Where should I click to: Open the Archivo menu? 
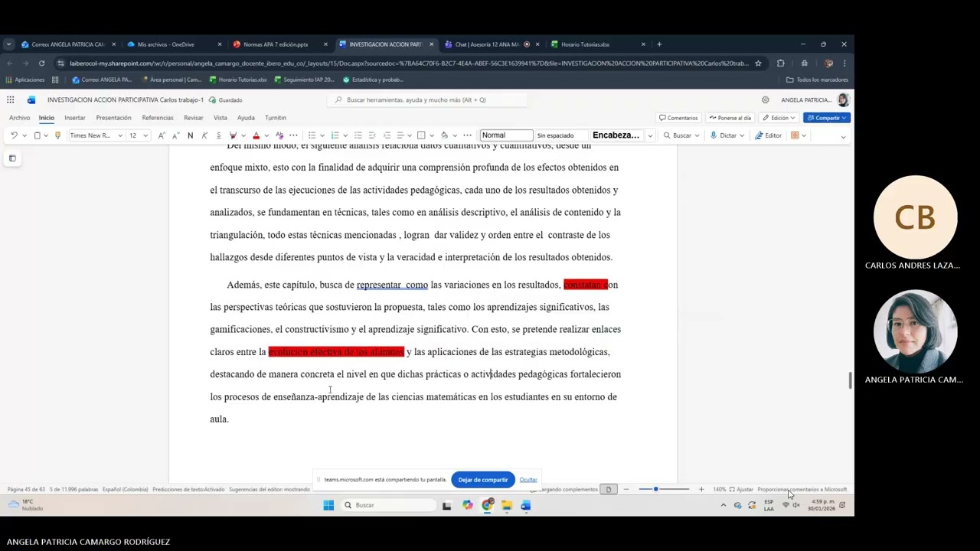click(19, 118)
